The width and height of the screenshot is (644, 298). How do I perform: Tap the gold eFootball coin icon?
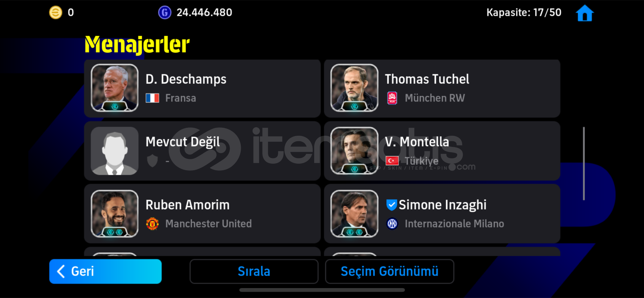55,12
